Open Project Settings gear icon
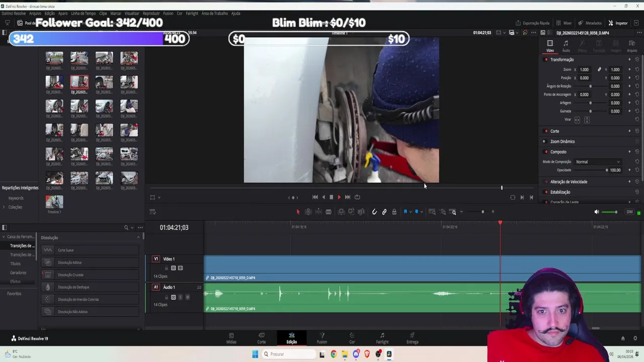This screenshot has height=362, width=644. click(x=635, y=338)
